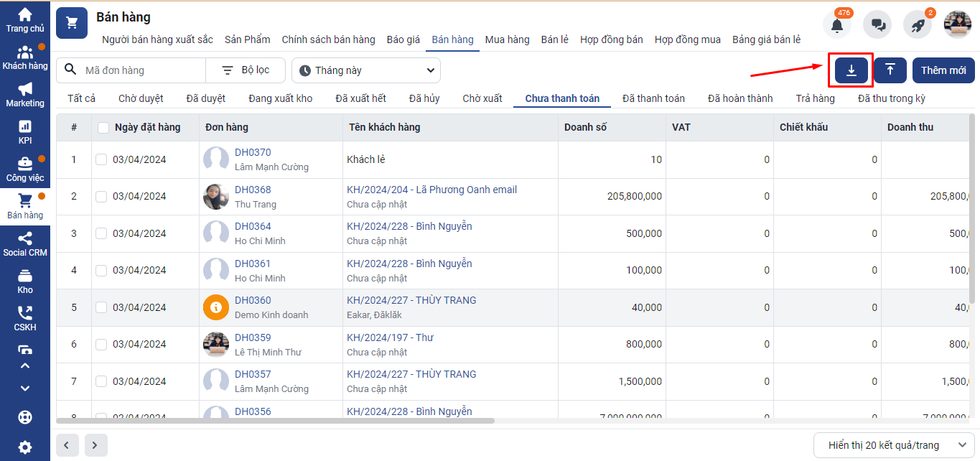
Task: Expand the Tháng này period dropdown
Action: click(366, 70)
